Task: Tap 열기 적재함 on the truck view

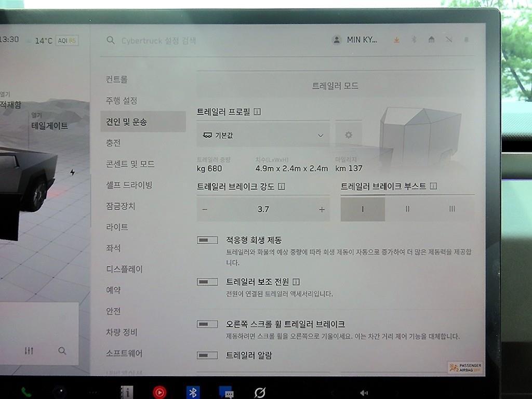Action: point(10,100)
